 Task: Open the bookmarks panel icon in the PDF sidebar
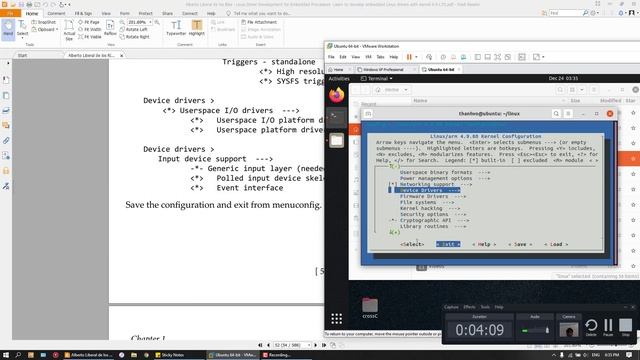click(x=6, y=80)
